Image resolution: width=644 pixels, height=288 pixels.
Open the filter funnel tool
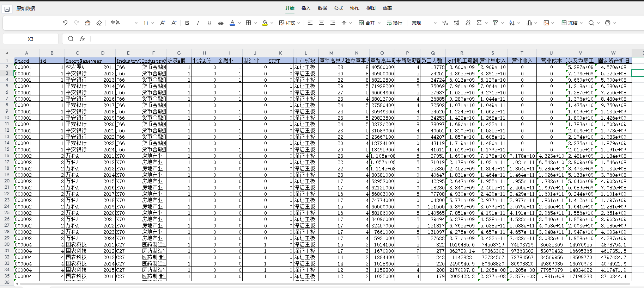pos(495,23)
